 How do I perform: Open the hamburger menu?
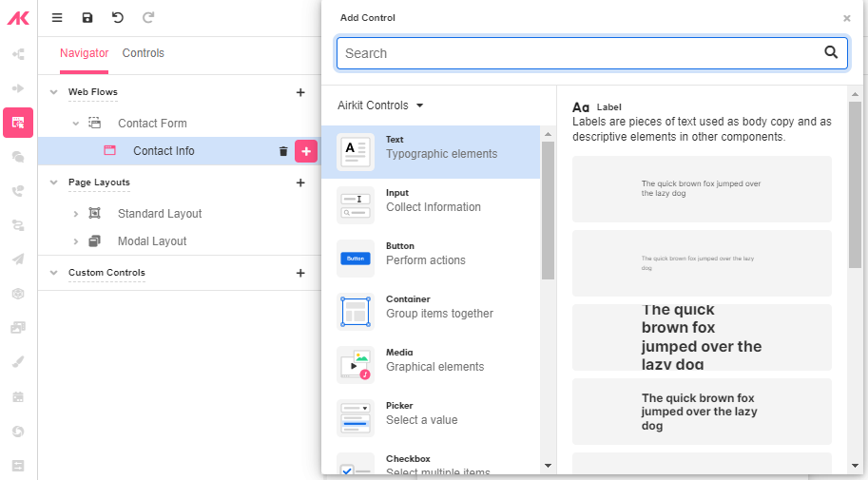click(x=57, y=18)
